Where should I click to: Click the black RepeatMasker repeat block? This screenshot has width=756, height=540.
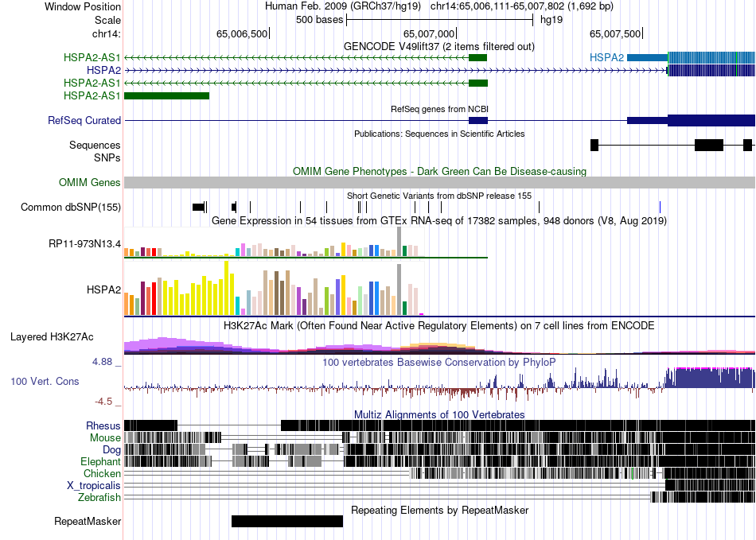[287, 521]
